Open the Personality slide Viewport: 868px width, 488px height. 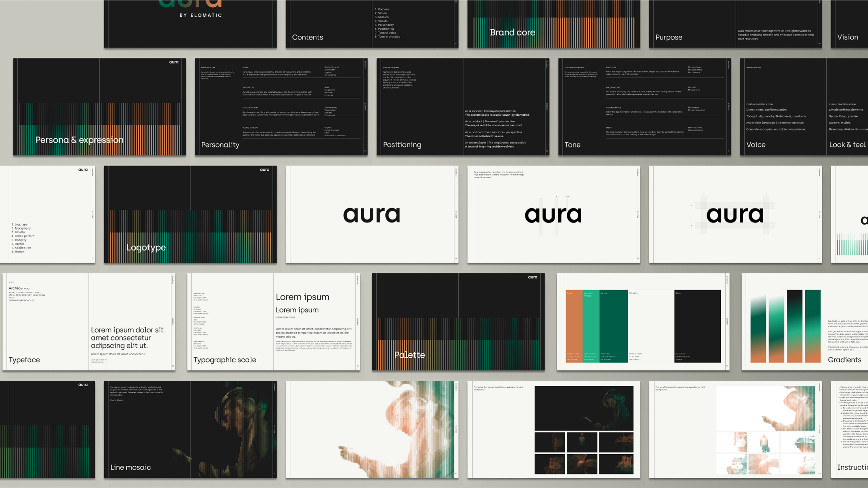click(281, 107)
